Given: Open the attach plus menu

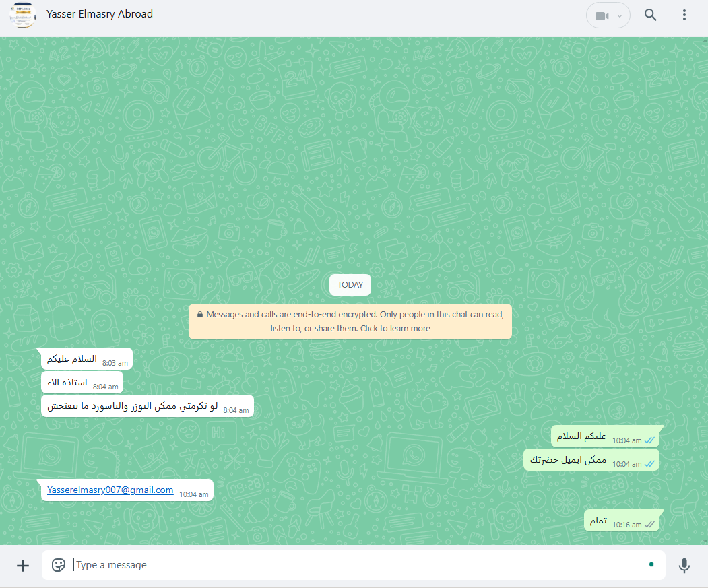Looking at the screenshot, I should [23, 565].
